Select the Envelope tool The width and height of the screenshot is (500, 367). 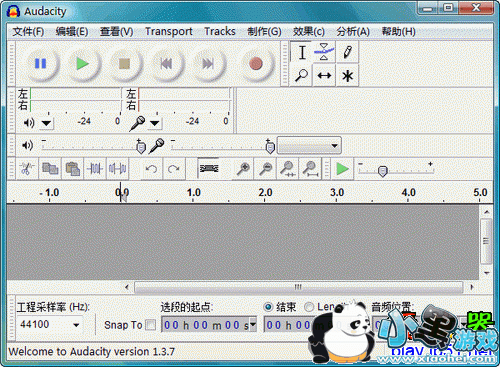(x=324, y=52)
